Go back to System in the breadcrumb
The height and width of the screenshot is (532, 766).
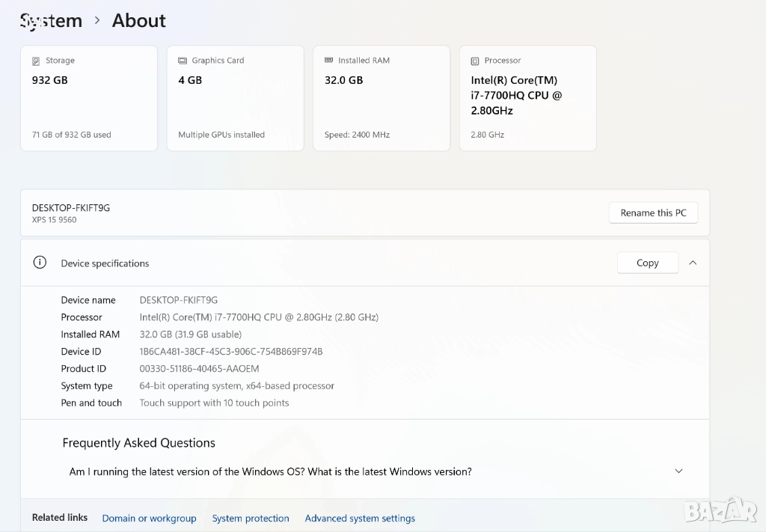[51, 21]
